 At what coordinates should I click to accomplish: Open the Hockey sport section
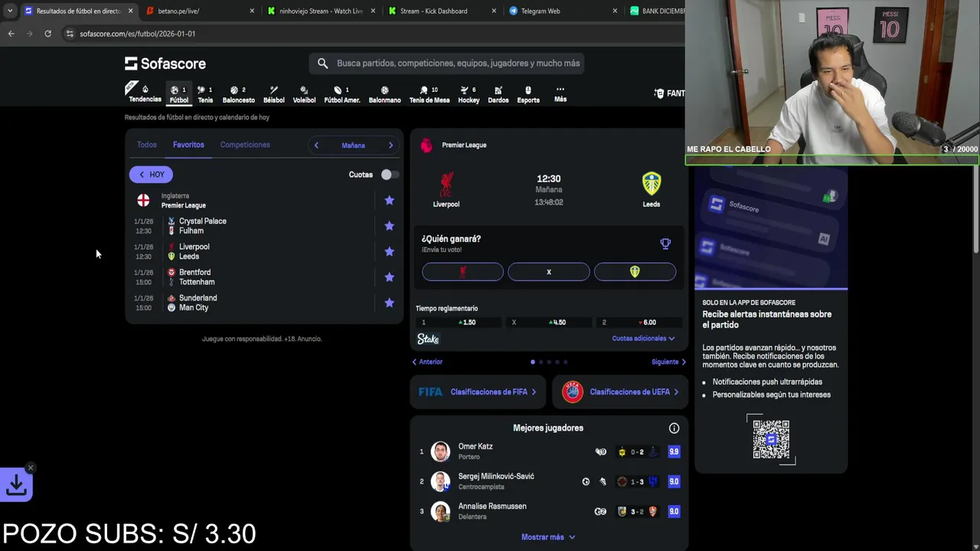pos(469,94)
